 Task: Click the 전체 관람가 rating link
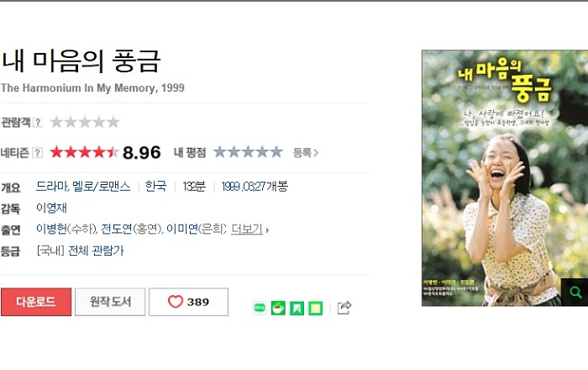pyautogui.click(x=96, y=251)
